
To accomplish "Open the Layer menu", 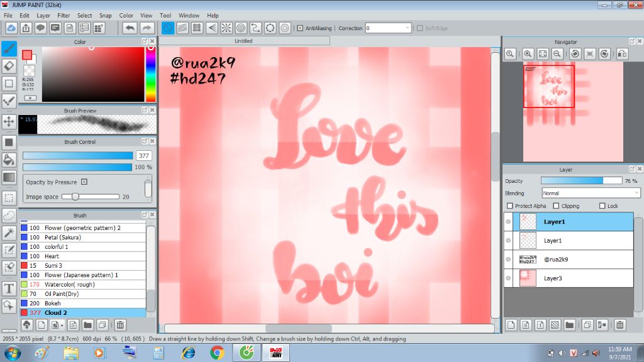I will click(43, 16).
